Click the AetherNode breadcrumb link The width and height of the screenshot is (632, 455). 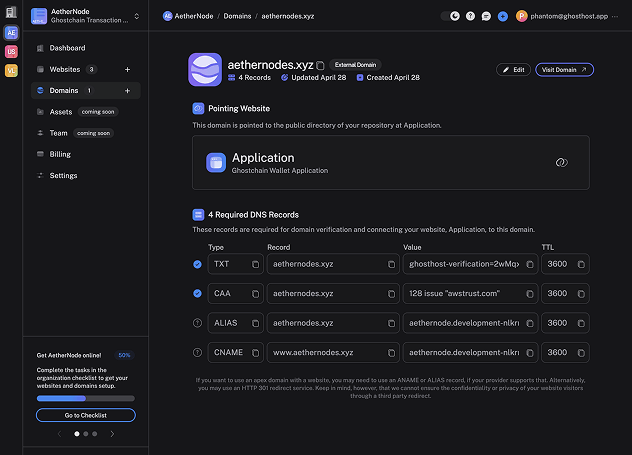188,16
